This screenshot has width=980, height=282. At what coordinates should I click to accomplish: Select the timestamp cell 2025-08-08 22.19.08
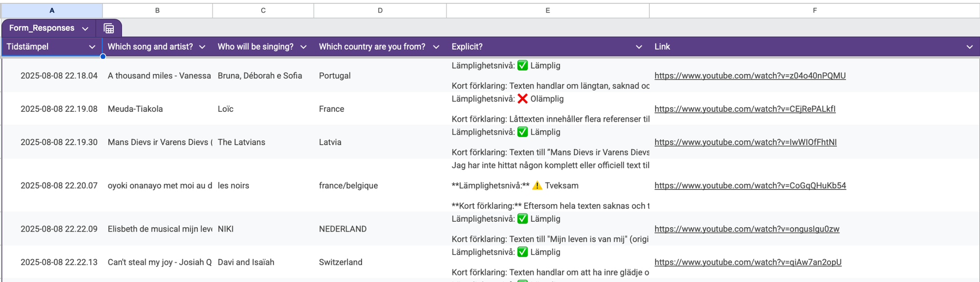[x=52, y=109]
